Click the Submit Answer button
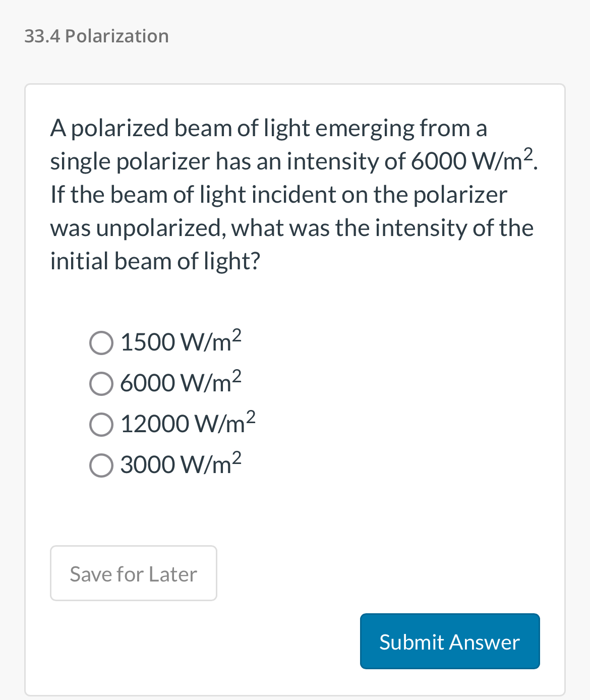The width and height of the screenshot is (590, 700). point(449,641)
